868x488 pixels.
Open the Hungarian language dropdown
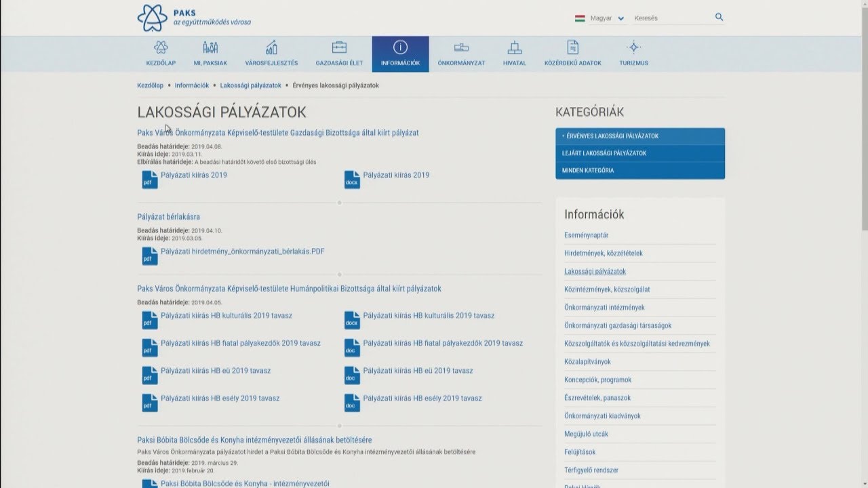point(600,18)
